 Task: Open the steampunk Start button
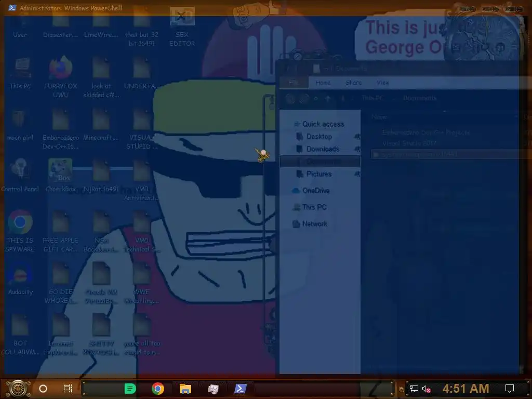click(x=18, y=389)
